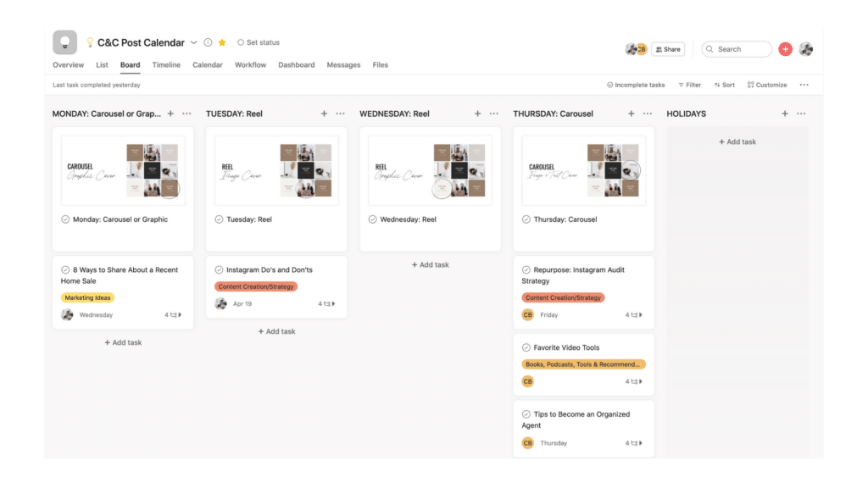Open Monday carousel cover thumbnail

click(x=123, y=170)
